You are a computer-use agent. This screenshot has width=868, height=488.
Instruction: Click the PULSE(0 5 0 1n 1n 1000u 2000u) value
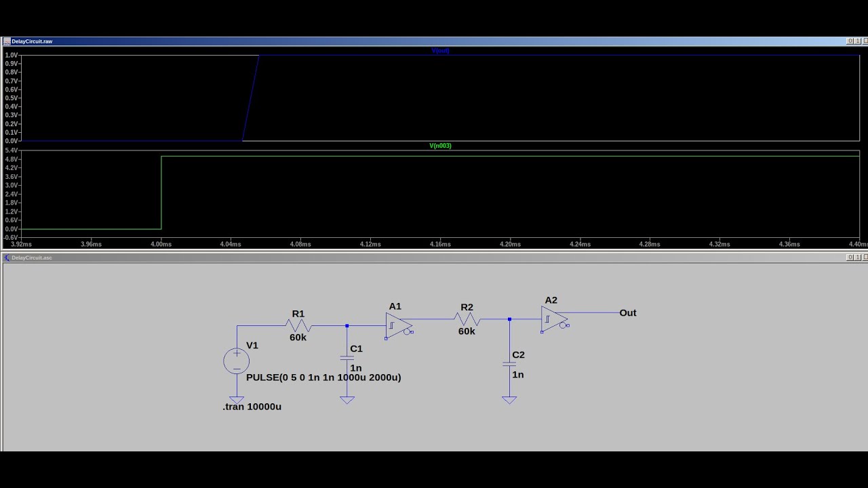pos(323,378)
